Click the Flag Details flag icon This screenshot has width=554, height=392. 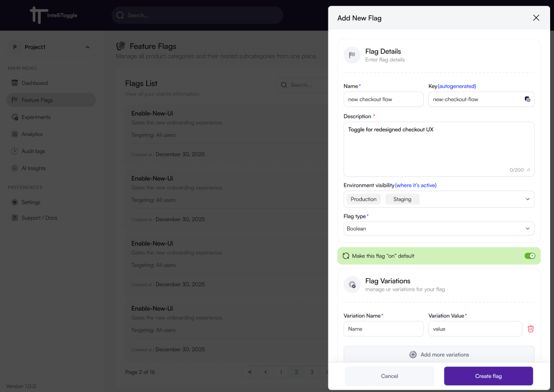[x=352, y=55]
